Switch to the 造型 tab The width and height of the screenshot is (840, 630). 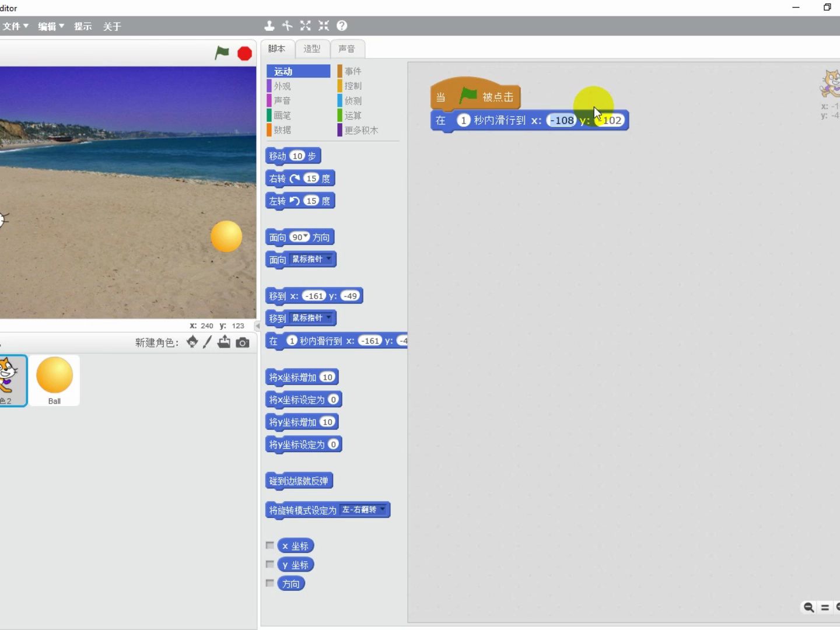tap(312, 49)
